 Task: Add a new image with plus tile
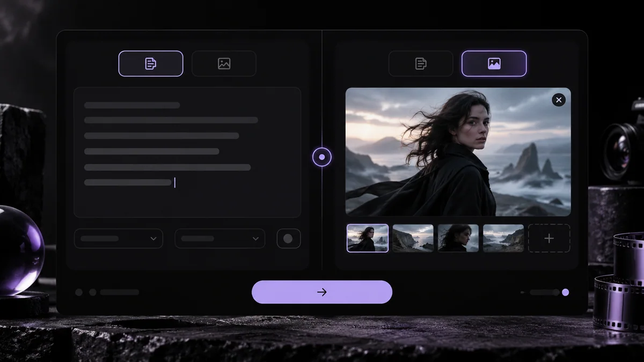[549, 238]
